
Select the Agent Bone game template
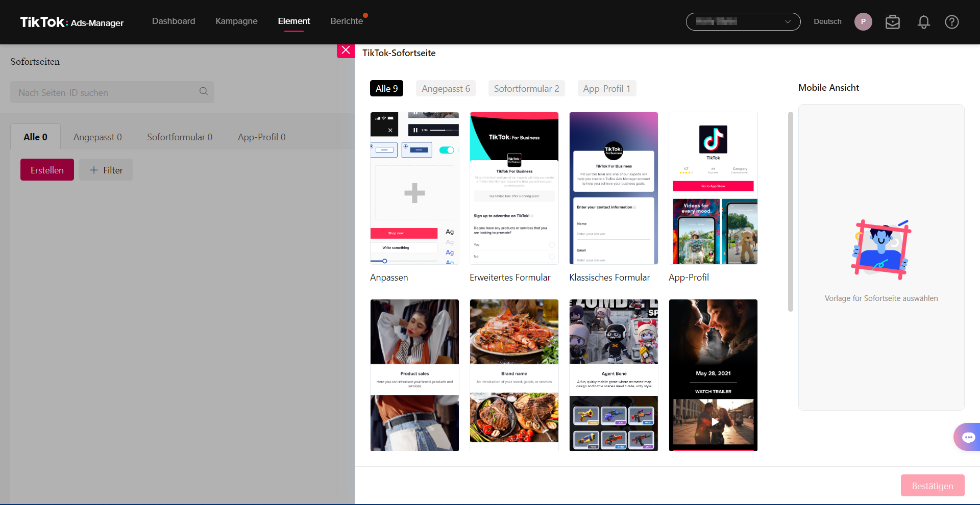tap(614, 375)
